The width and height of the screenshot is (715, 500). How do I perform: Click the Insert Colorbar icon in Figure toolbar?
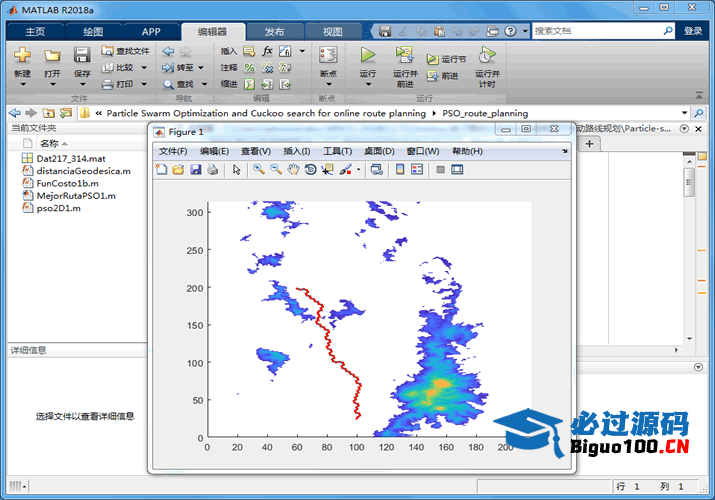(400, 170)
